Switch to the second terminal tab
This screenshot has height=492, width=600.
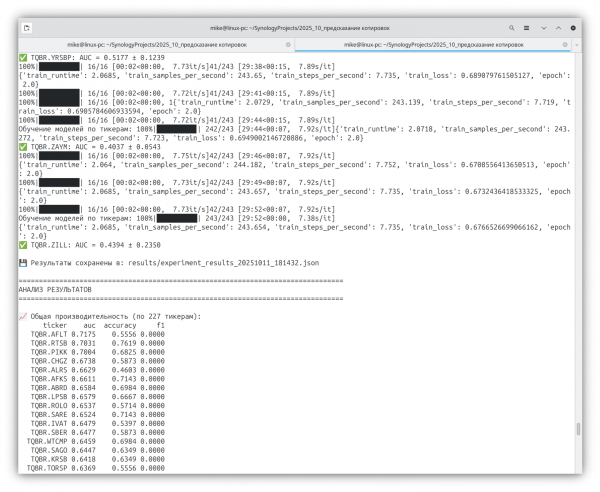pos(432,44)
